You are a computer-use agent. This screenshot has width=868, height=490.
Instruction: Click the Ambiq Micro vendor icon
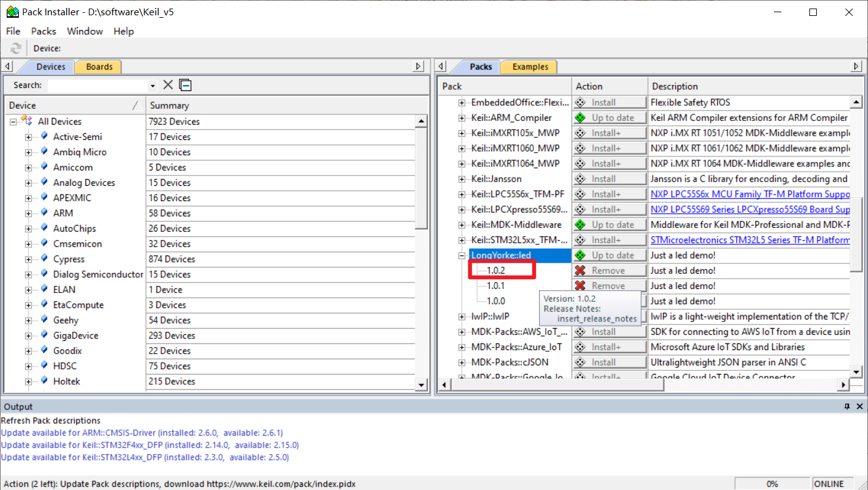pyautogui.click(x=44, y=152)
